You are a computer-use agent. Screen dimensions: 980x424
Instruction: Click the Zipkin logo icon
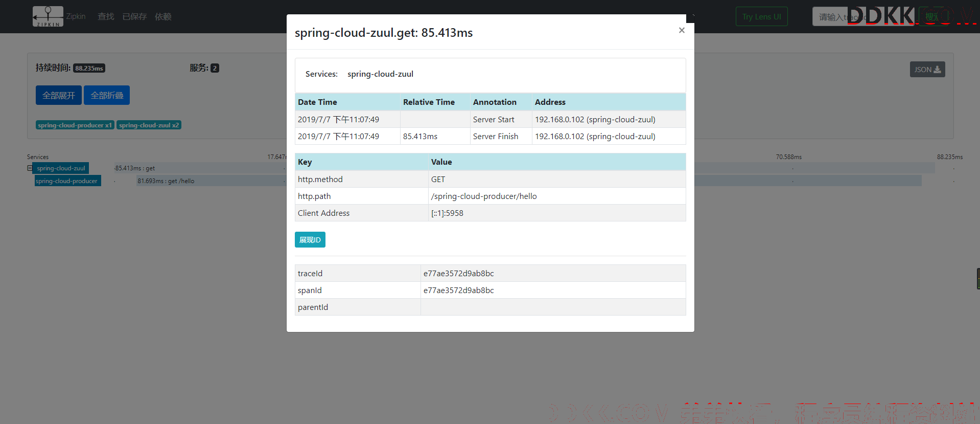coord(48,16)
